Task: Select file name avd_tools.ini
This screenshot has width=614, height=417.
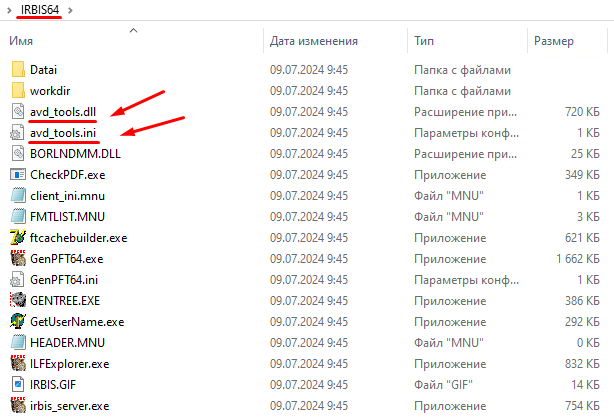Action: click(63, 133)
